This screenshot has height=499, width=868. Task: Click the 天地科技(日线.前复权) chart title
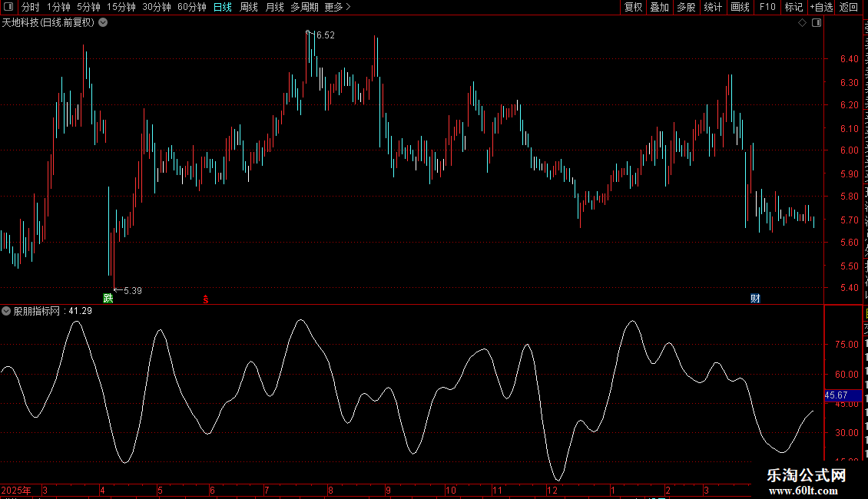[48, 23]
